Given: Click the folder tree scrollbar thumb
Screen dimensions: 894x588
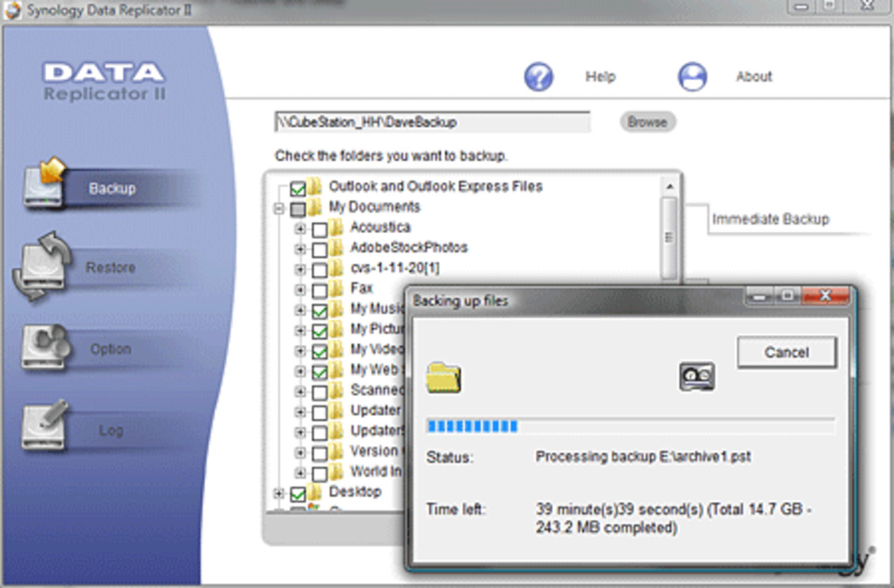Looking at the screenshot, I should (x=669, y=237).
